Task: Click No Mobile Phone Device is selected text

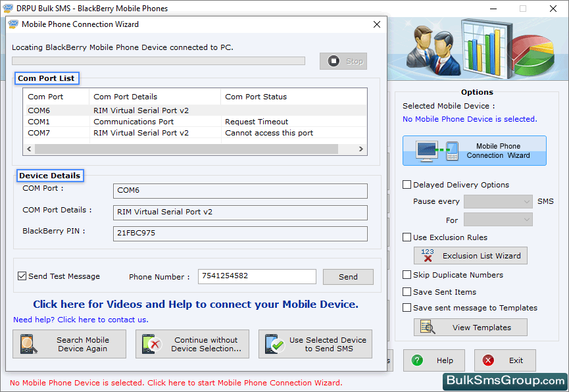Action: point(470,119)
